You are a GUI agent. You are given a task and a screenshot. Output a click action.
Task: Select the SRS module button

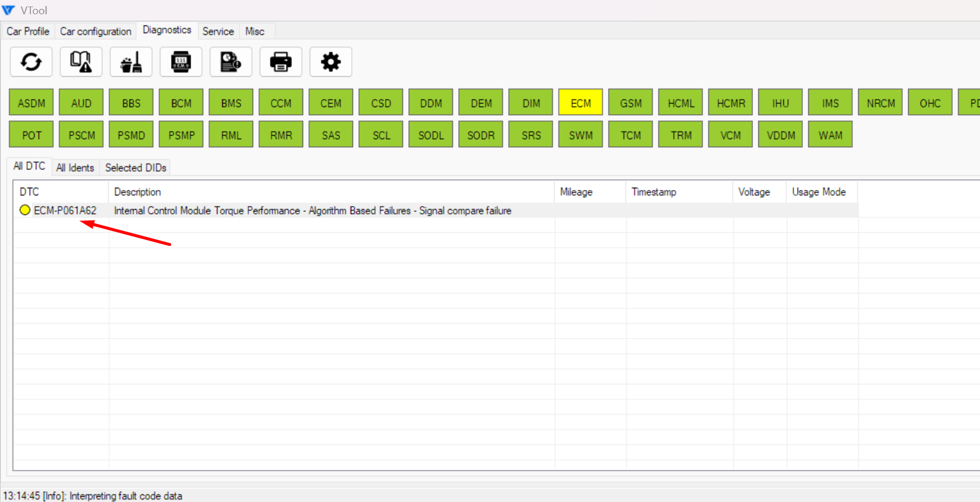point(531,135)
